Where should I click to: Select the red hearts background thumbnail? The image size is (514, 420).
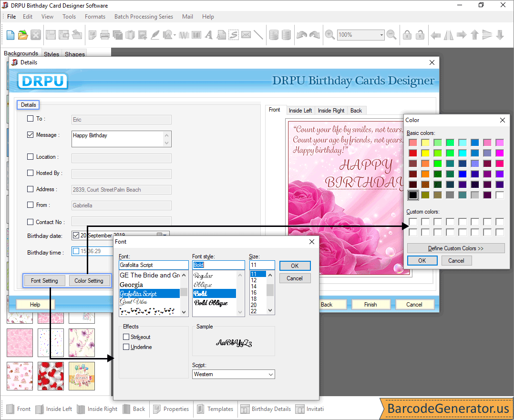tap(51, 376)
